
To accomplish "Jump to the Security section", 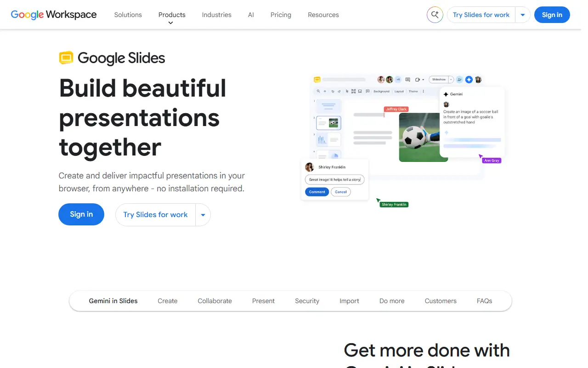I will pos(307,301).
